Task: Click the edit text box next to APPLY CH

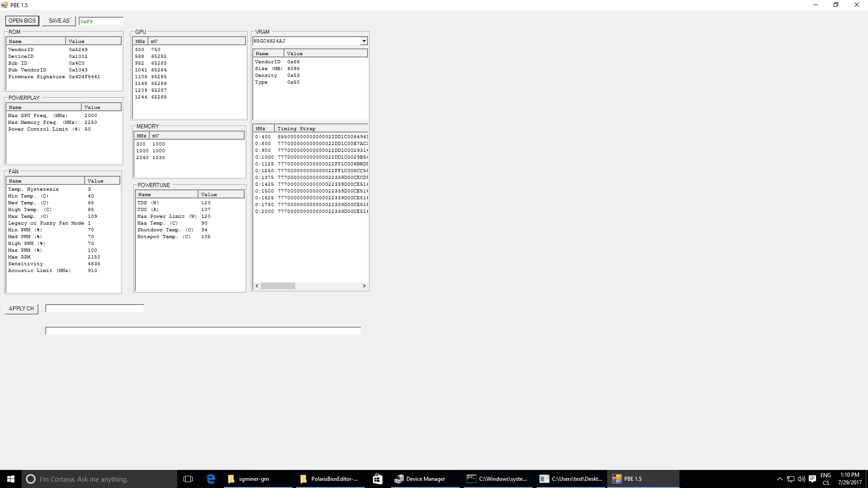Action: pyautogui.click(x=94, y=309)
